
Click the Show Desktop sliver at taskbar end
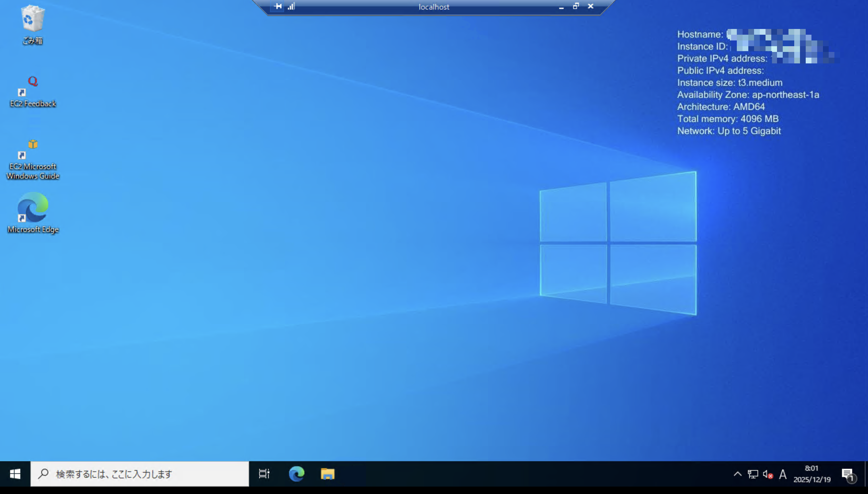866,474
